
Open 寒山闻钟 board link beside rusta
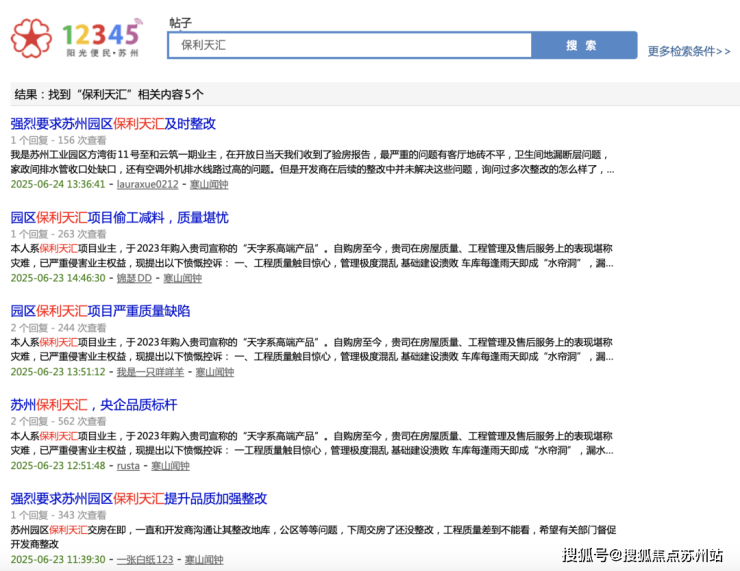point(170,466)
